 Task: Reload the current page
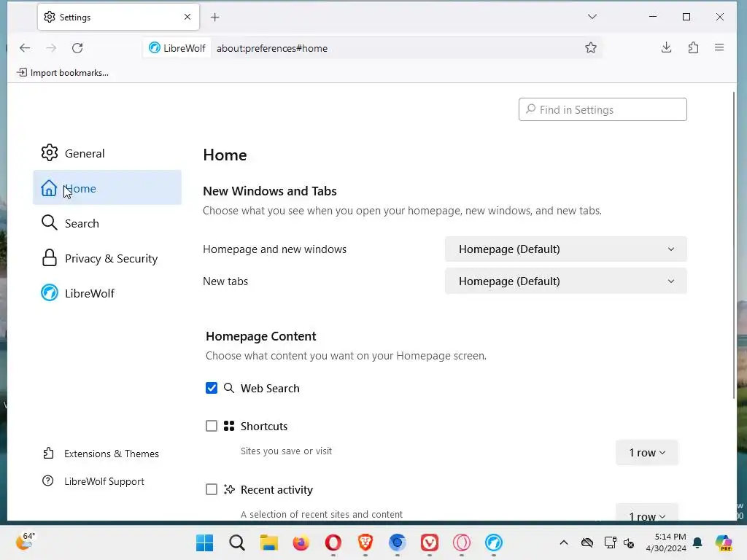click(x=77, y=47)
